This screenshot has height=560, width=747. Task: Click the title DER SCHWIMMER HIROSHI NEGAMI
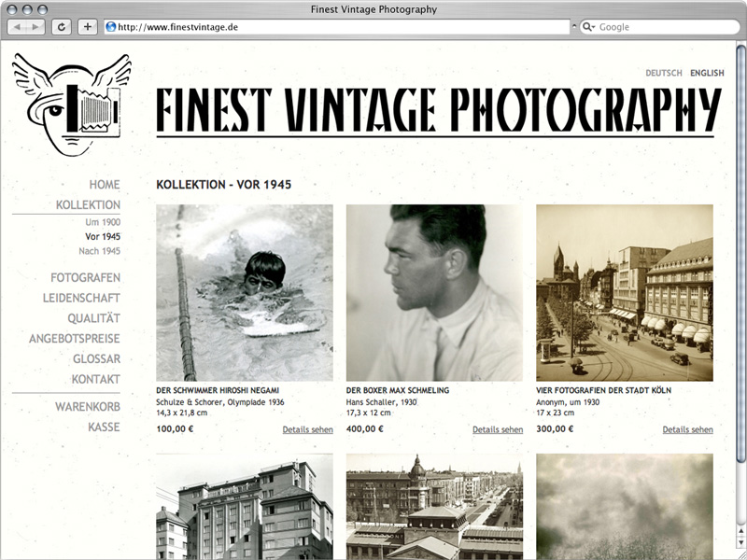(x=218, y=390)
